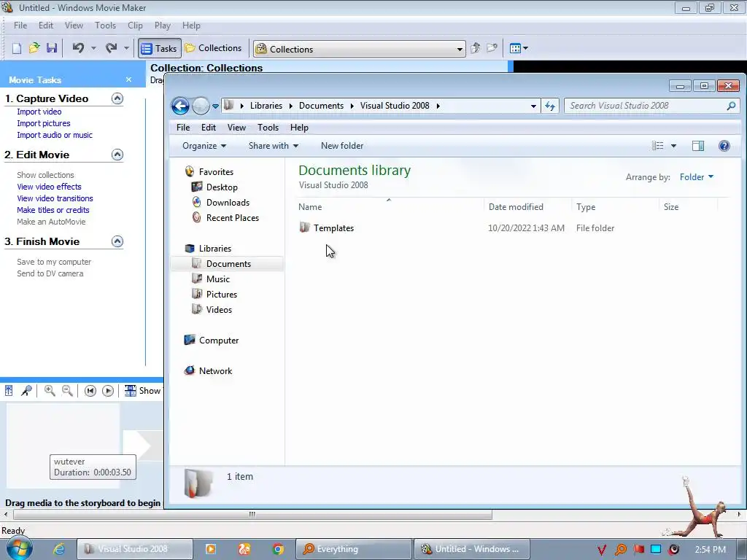
Task: Save project icon in Movie Maker toolbar
Action: click(52, 48)
